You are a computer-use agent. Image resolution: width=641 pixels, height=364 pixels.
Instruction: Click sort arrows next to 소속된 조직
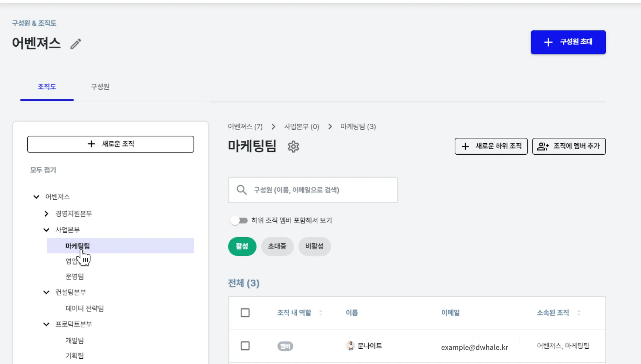[x=579, y=313]
